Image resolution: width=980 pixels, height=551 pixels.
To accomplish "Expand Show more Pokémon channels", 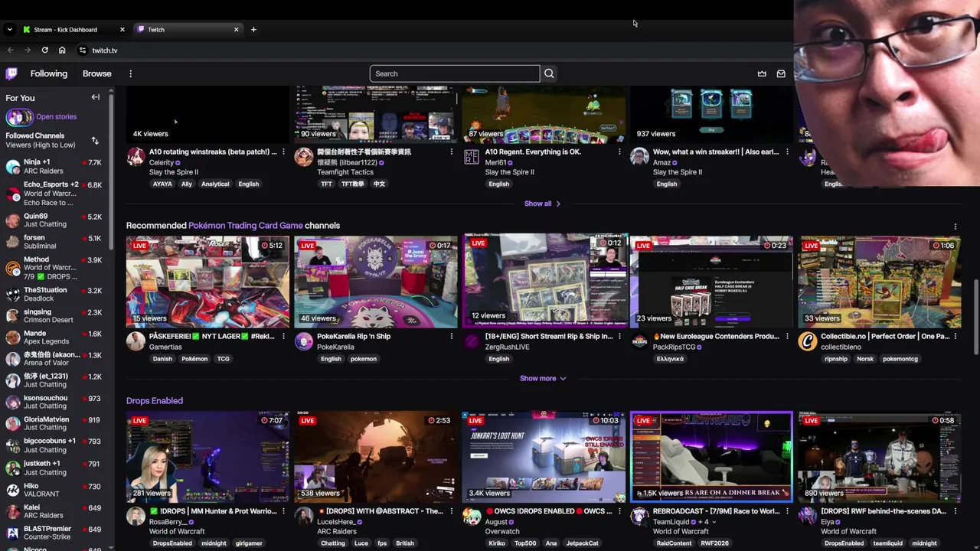I will pyautogui.click(x=543, y=378).
